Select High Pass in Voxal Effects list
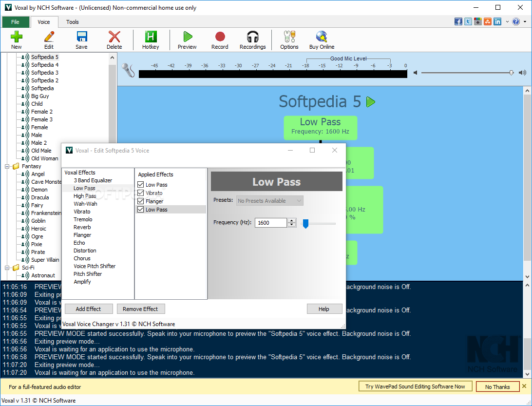Screen dimensions: 532x406 [85, 196]
